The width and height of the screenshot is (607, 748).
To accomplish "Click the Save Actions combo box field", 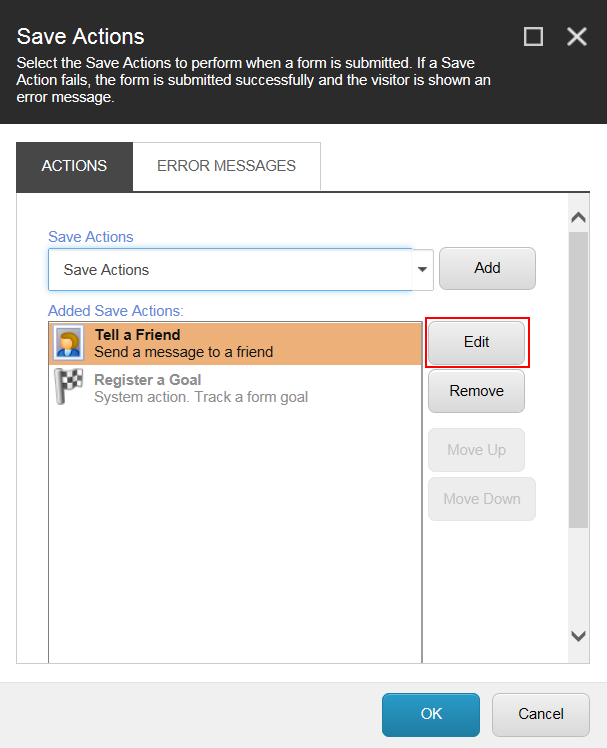I will [230, 270].
